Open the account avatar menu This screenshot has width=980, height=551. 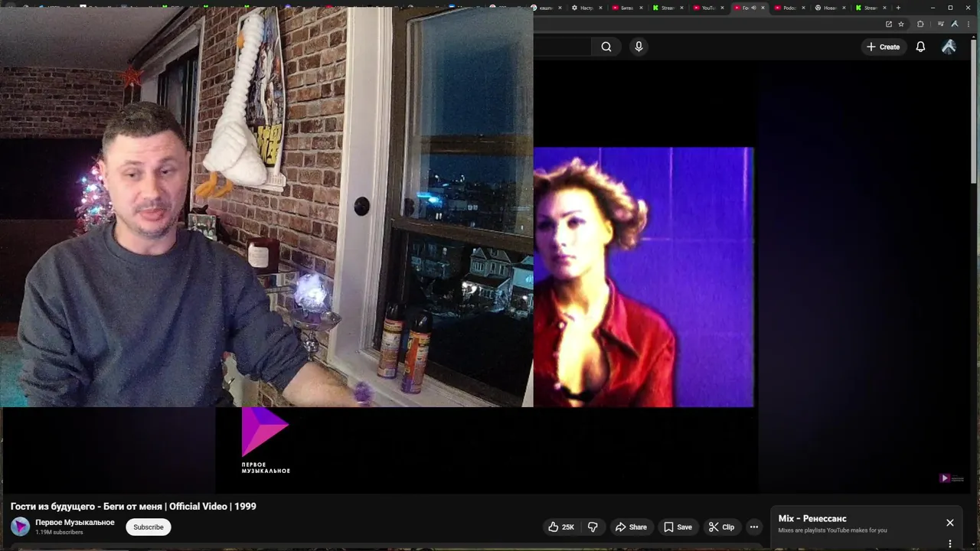coord(949,47)
